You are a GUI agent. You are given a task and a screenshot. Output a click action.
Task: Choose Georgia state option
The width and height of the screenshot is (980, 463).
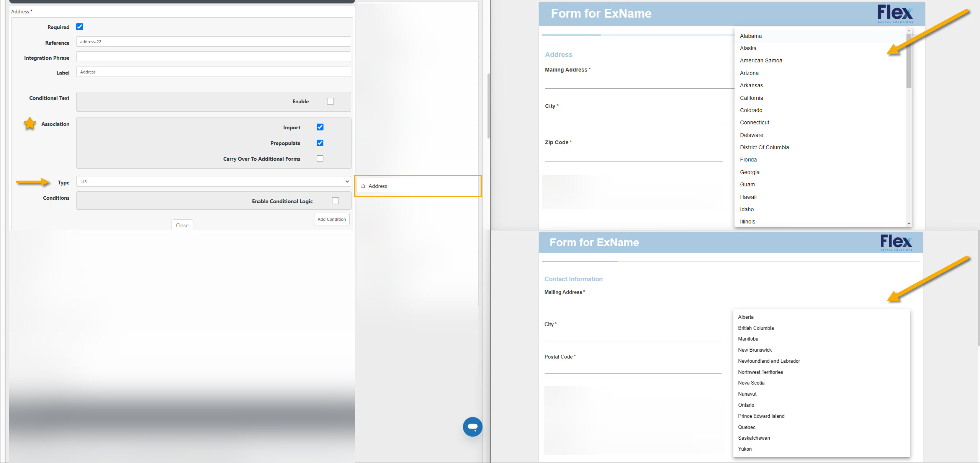(x=820, y=172)
